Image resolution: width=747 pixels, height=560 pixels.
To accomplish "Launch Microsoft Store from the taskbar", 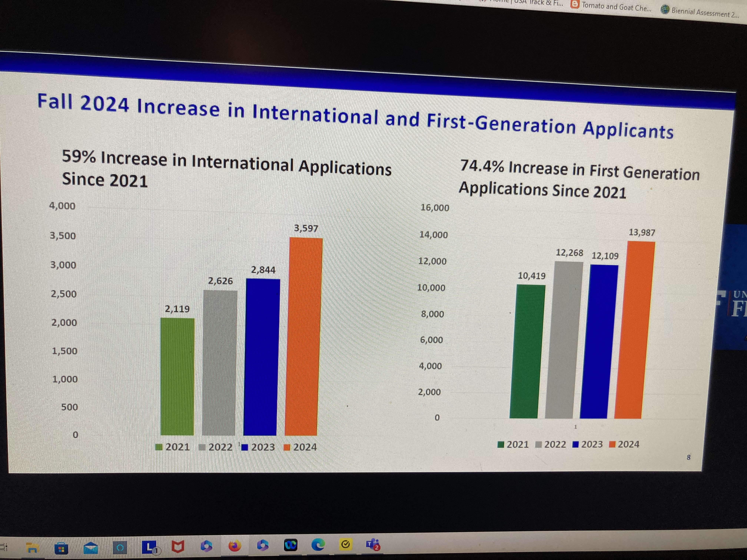I will [61, 549].
